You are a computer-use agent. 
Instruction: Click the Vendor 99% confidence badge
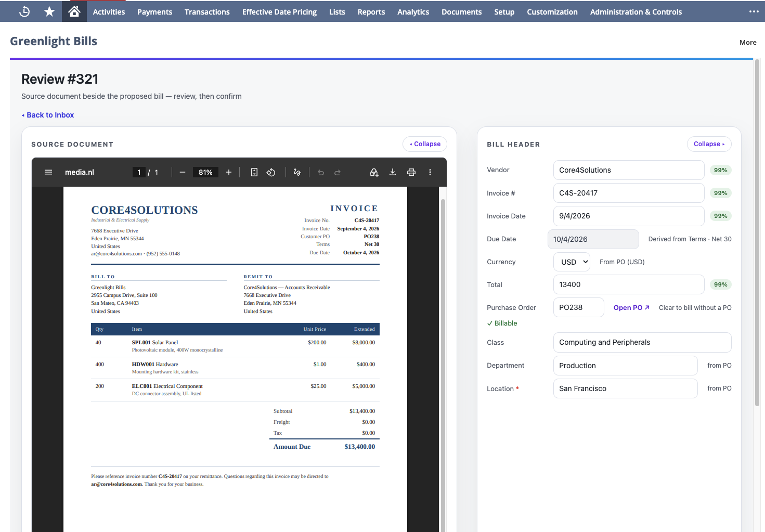click(721, 170)
